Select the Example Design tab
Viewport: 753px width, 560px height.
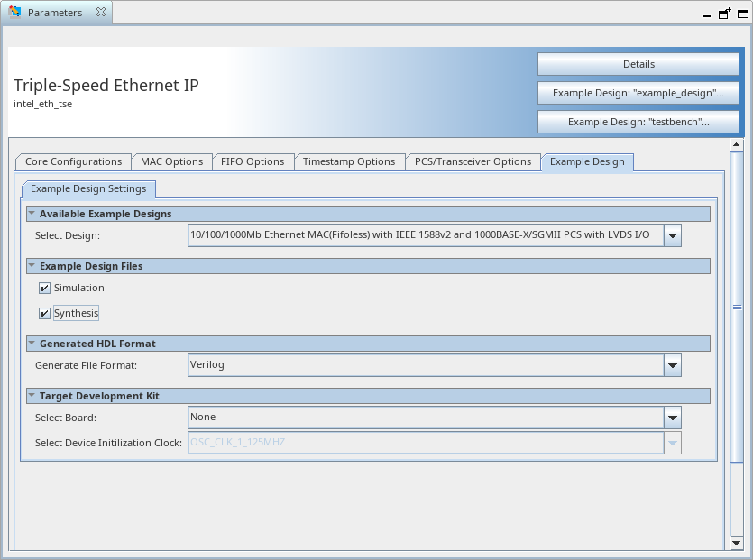(587, 161)
